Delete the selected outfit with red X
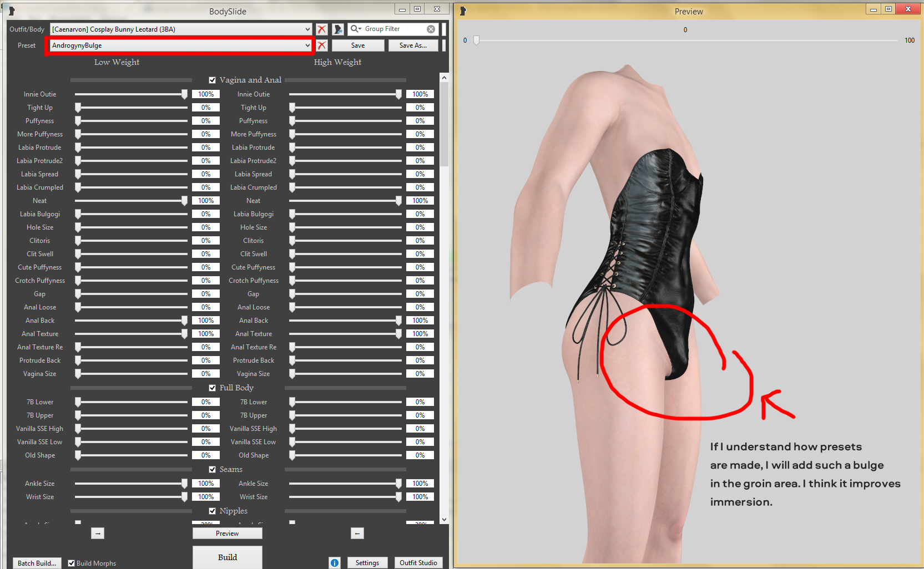This screenshot has height=569, width=924. (322, 29)
